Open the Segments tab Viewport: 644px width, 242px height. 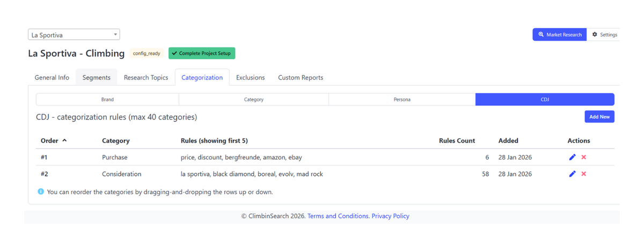point(97,77)
